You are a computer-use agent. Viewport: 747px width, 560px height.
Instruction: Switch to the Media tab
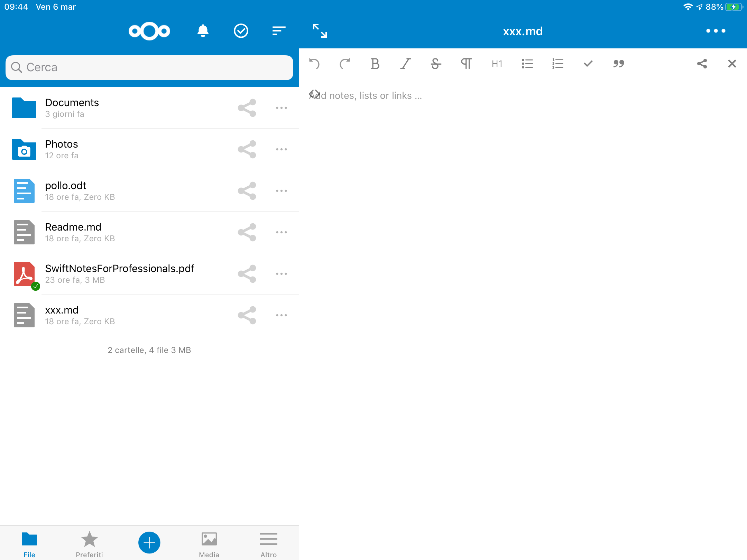pyautogui.click(x=209, y=545)
